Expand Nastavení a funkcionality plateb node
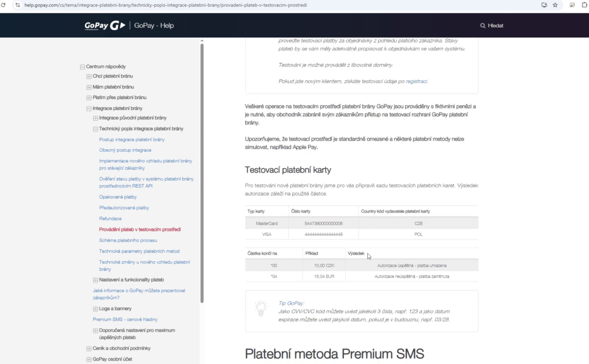589x364 pixels. [x=95, y=280]
